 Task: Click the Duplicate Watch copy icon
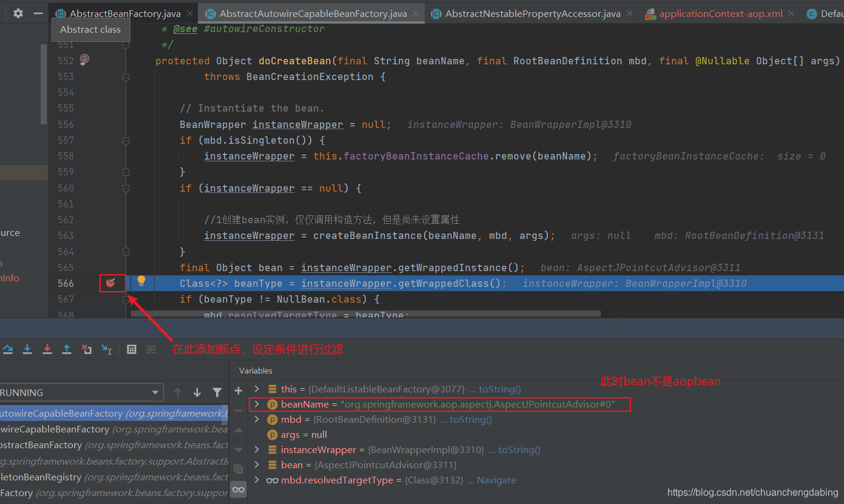238,469
